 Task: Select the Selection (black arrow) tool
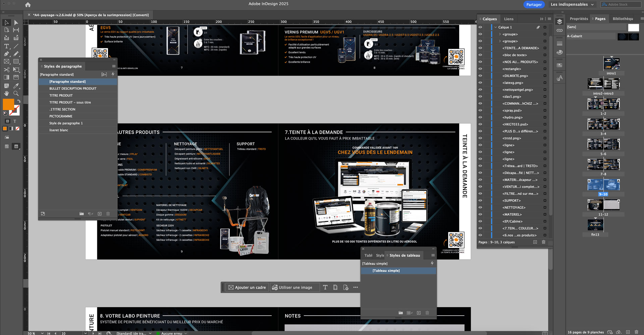6,22
